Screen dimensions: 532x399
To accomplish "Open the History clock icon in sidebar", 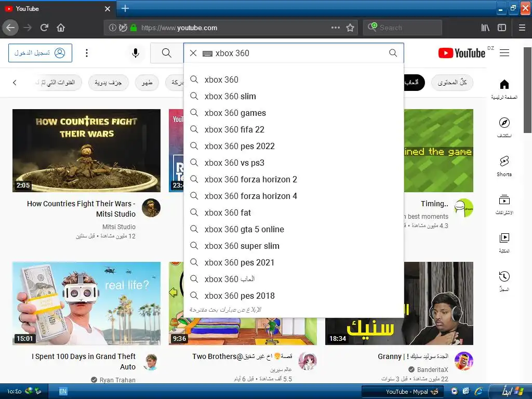I will [x=504, y=281].
